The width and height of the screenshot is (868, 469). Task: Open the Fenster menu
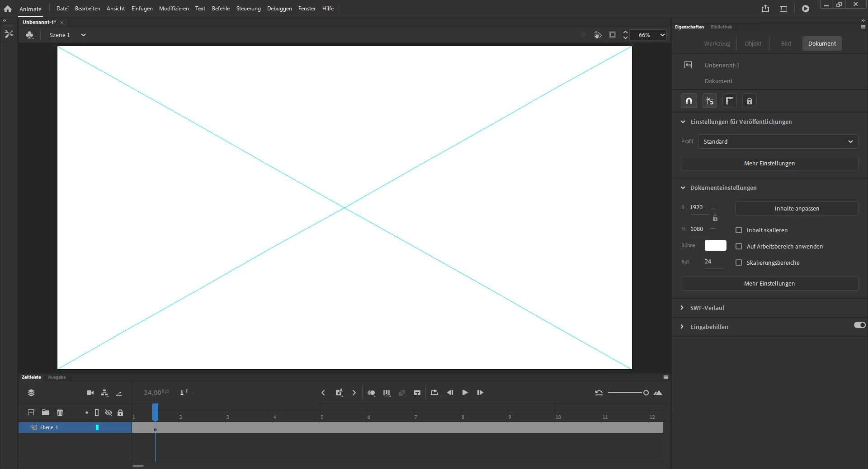(307, 9)
